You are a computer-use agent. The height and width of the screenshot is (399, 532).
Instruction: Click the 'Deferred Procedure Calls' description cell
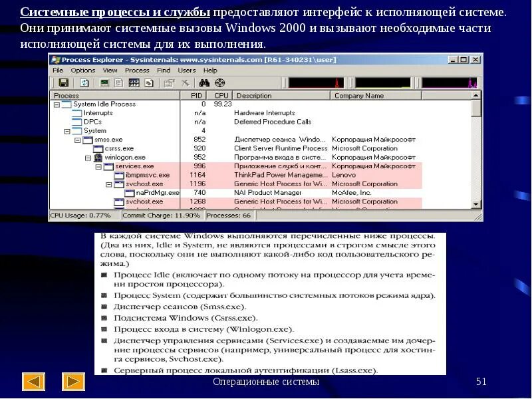273,122
